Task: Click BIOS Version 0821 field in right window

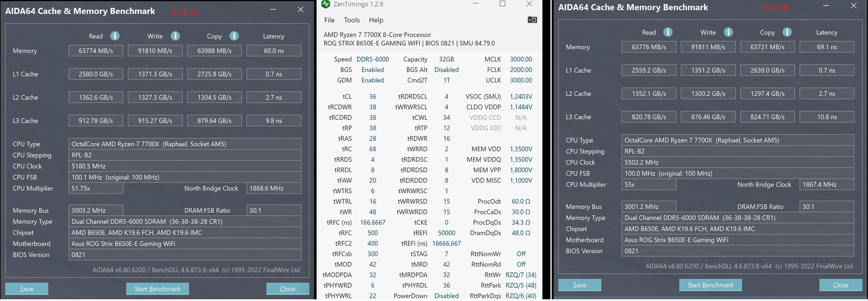Action: [737, 251]
